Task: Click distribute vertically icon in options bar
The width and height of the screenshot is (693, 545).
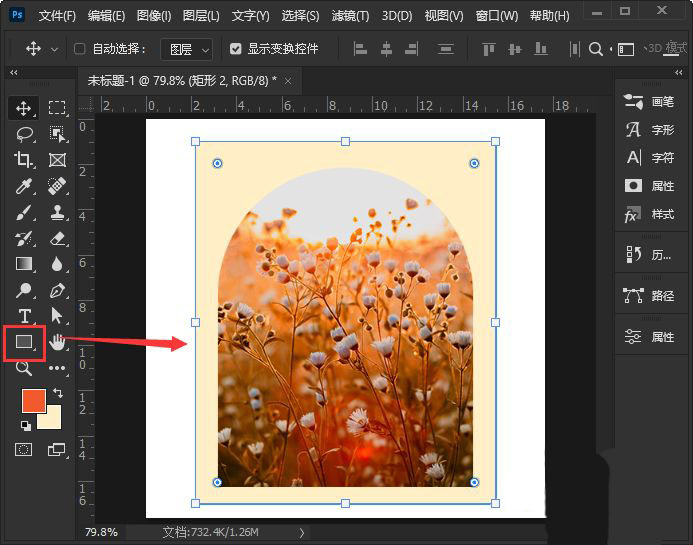Action: (446, 49)
